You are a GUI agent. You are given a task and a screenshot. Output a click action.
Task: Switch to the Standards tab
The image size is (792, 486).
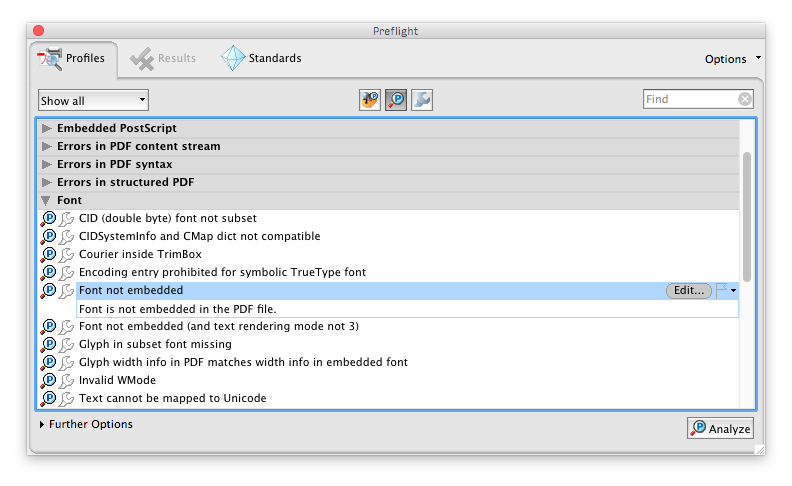pos(262,59)
